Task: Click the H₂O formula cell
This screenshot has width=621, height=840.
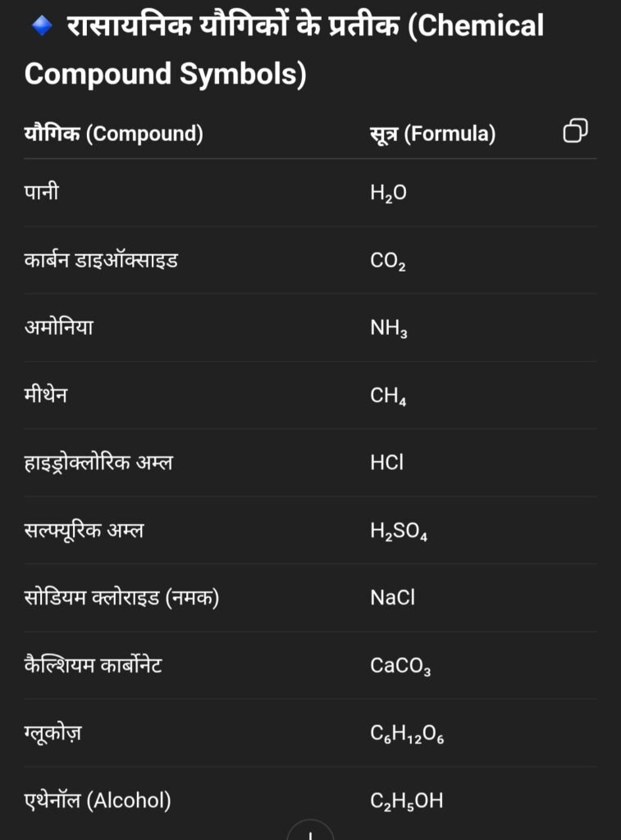Action: coord(389,193)
